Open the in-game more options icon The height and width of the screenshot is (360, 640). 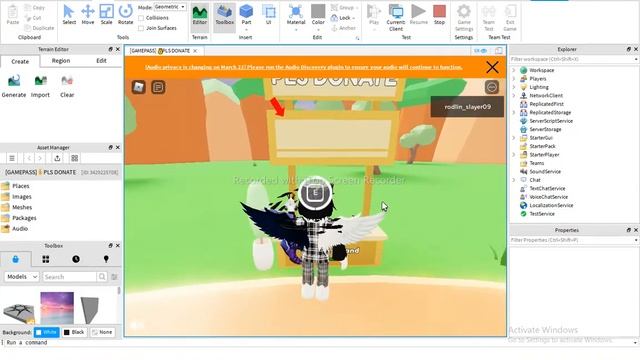(492, 87)
